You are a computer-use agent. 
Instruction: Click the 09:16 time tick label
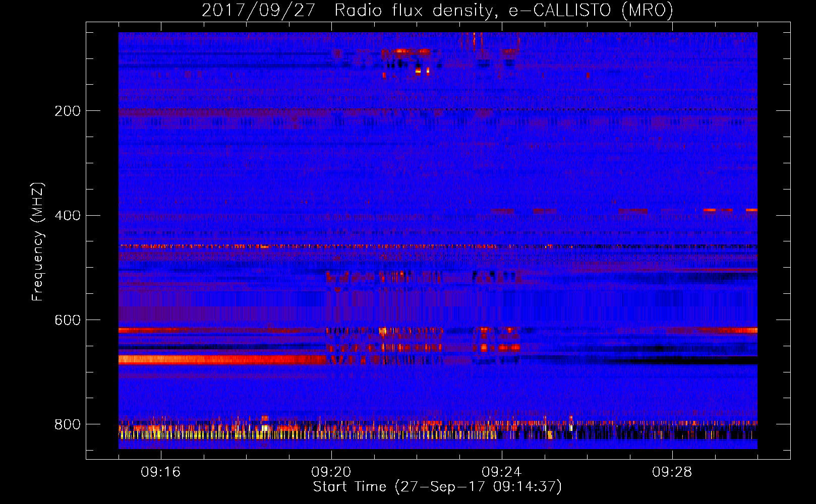(161, 472)
